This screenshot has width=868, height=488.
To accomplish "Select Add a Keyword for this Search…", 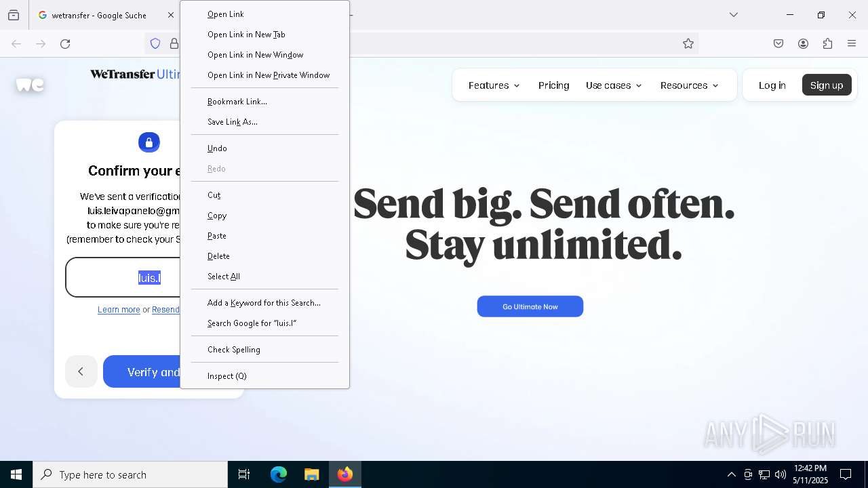I will click(264, 303).
